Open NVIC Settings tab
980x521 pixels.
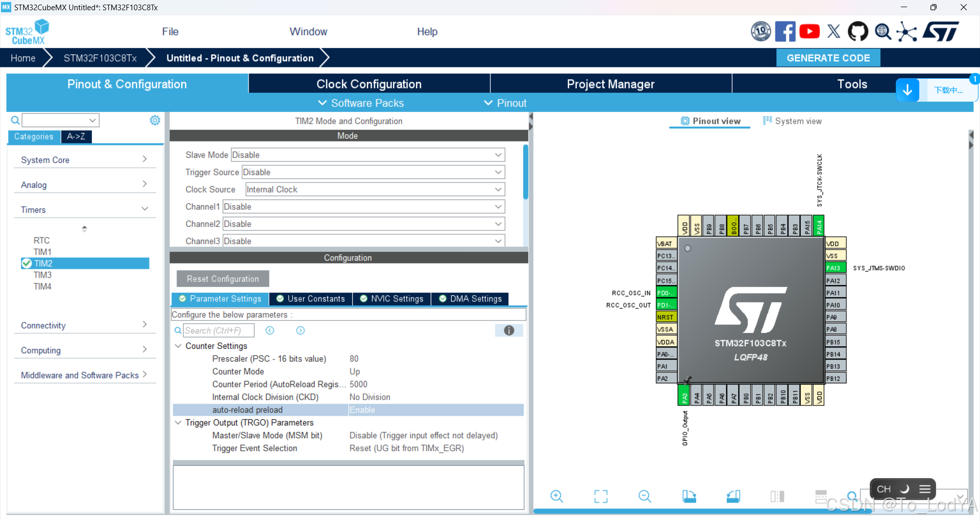392,299
